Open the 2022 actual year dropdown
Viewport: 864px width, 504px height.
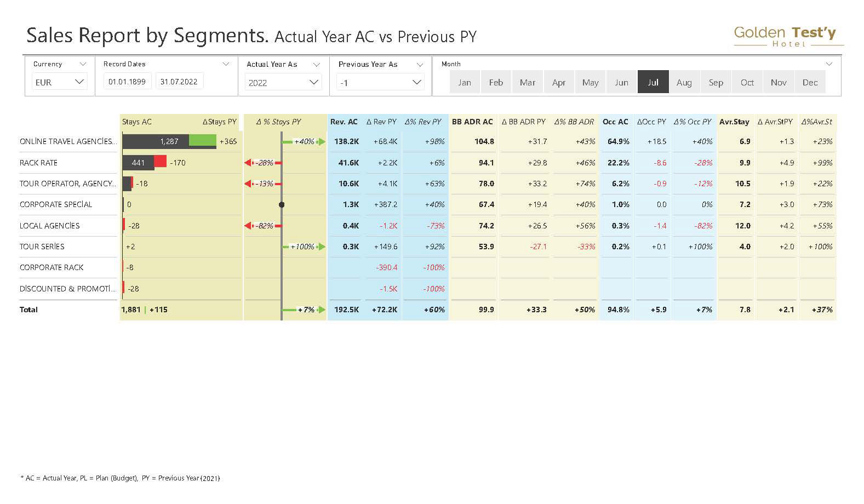pos(283,83)
